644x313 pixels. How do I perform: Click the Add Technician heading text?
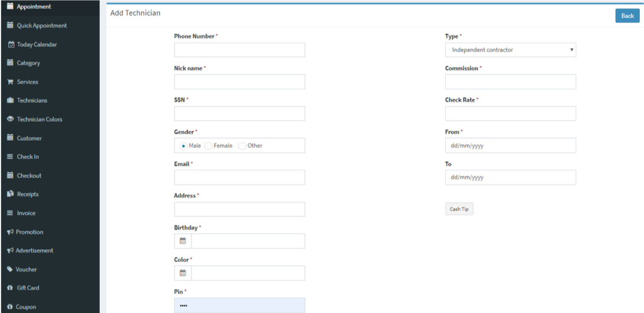click(135, 13)
